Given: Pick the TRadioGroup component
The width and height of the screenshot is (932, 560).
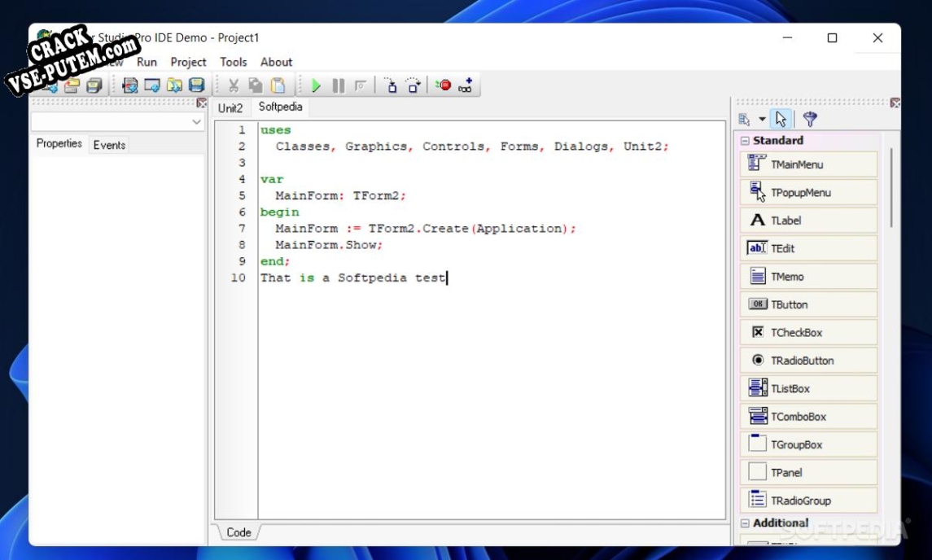Looking at the screenshot, I should point(808,500).
